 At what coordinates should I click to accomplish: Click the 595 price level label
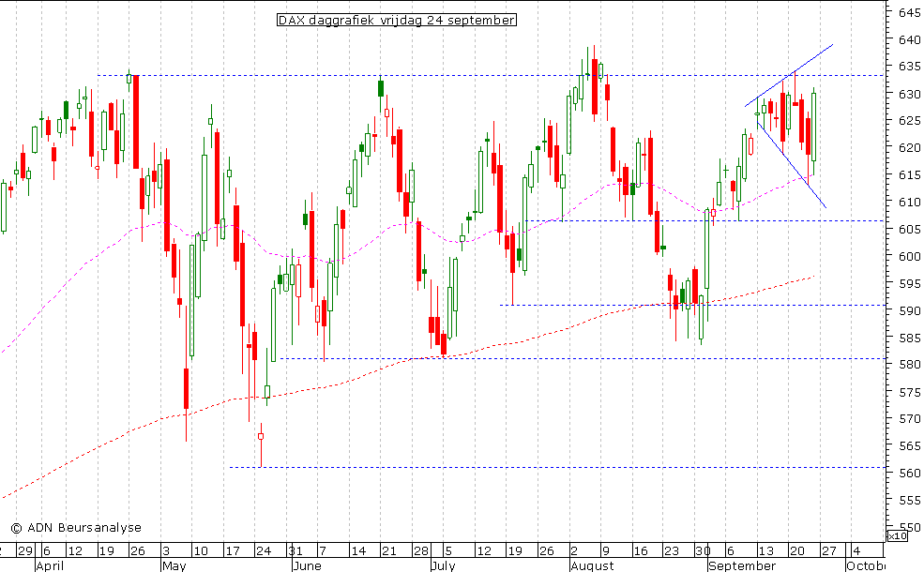click(x=910, y=283)
